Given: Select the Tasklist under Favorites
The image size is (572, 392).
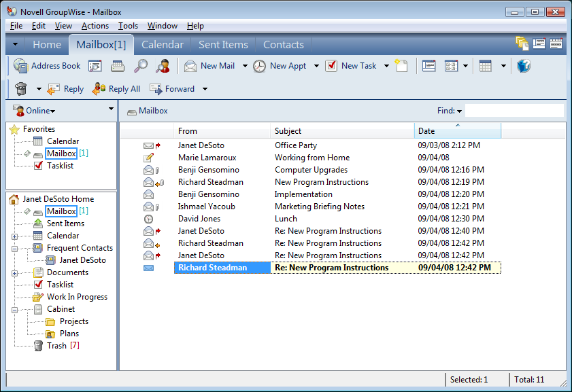Looking at the screenshot, I should [60, 166].
